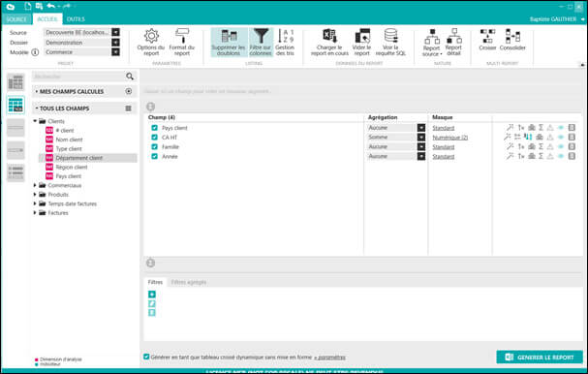Open the Dossier dropdown
This screenshot has width=588, height=374.
tap(116, 43)
